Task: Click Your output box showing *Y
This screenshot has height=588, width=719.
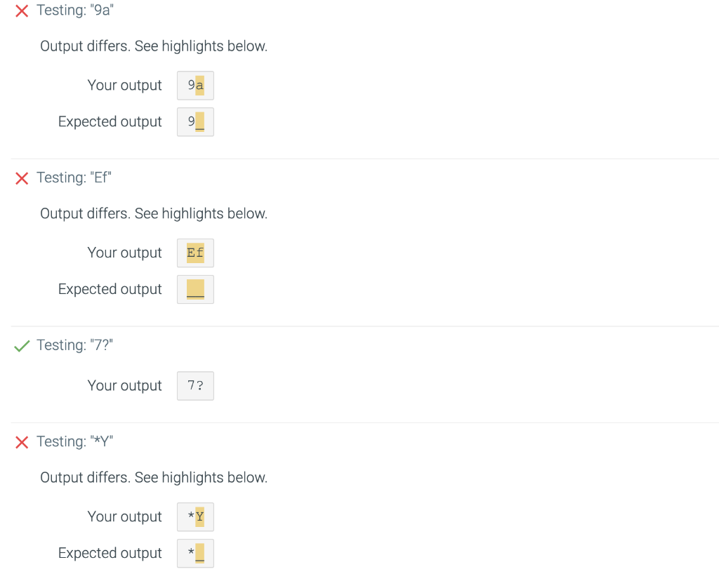Action: point(195,517)
